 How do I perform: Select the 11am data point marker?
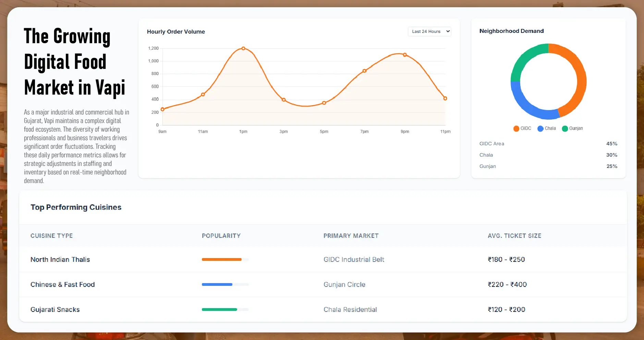tap(203, 94)
